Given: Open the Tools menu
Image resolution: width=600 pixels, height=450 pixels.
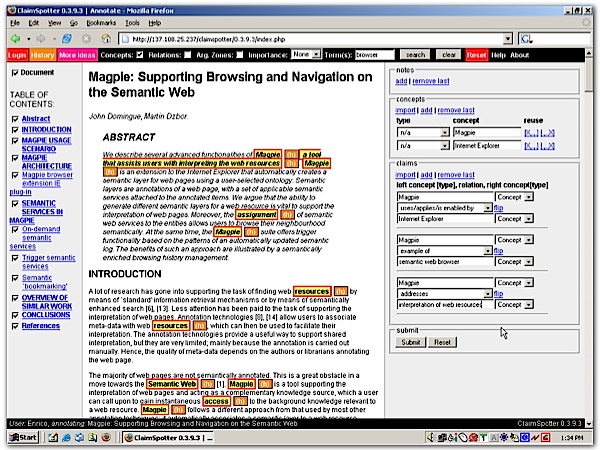Looking at the screenshot, I should [132, 23].
